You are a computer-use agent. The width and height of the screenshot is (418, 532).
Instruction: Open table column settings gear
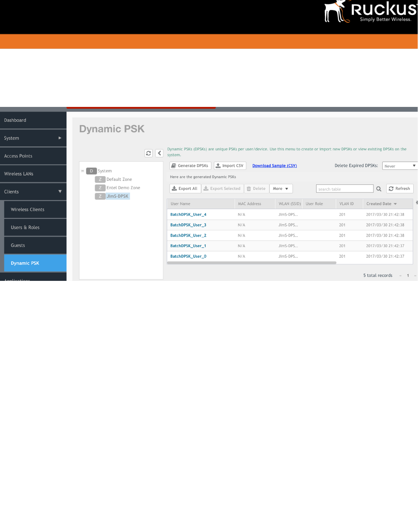coord(417,203)
